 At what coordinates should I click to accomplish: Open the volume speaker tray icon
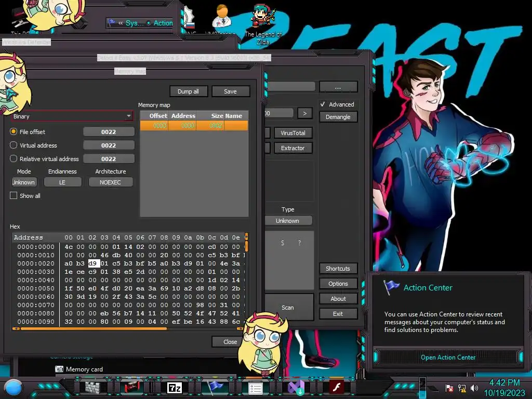(x=474, y=388)
